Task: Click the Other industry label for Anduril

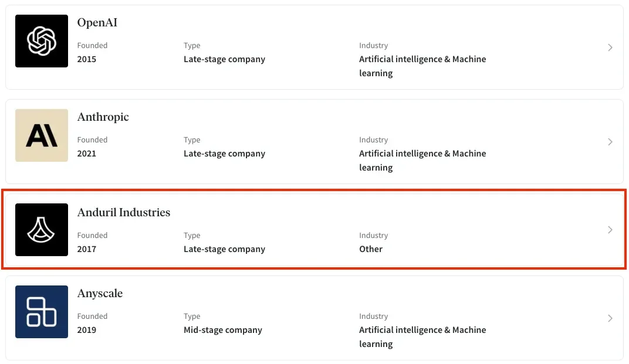Action: coord(371,249)
